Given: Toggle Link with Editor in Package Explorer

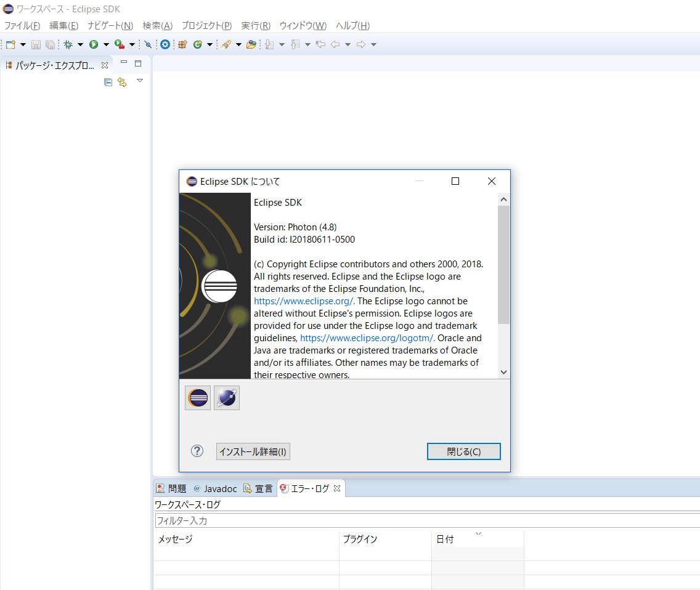Looking at the screenshot, I should 121,82.
